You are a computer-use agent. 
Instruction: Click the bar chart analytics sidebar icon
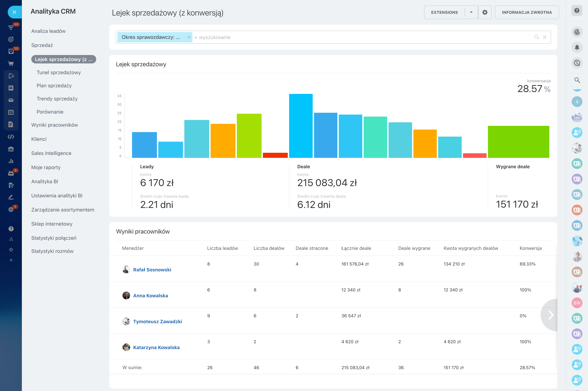click(x=11, y=161)
